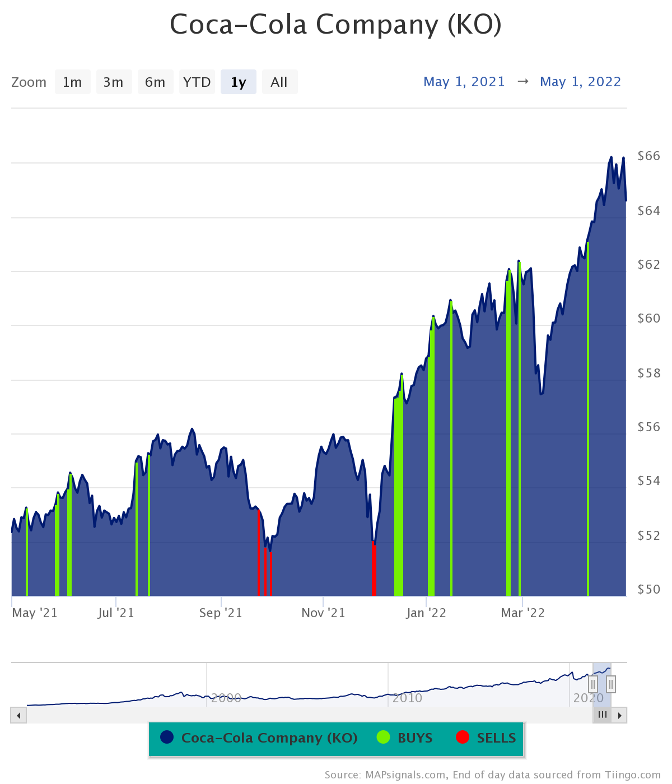
Task: Toggle Coca-Cola Company (KO) series in legend
Action: (259, 738)
